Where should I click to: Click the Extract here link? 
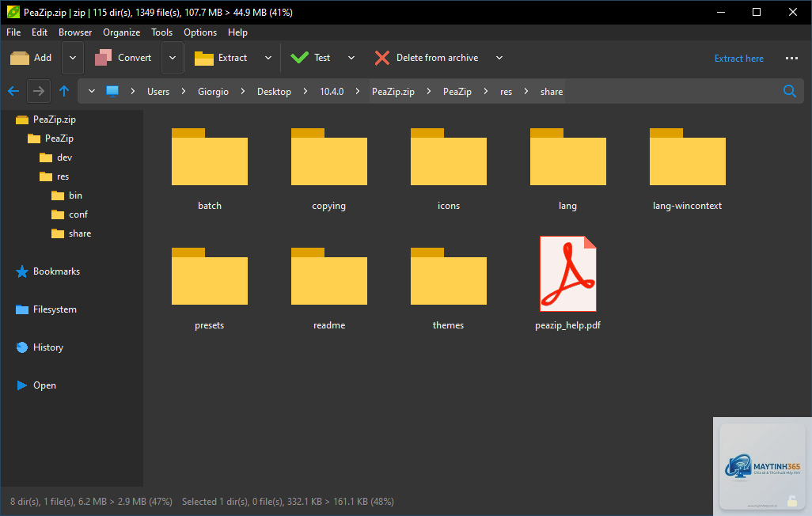(x=739, y=58)
